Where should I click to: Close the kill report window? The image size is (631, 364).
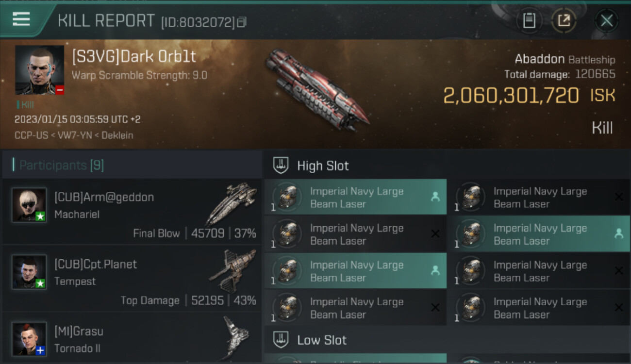(606, 21)
